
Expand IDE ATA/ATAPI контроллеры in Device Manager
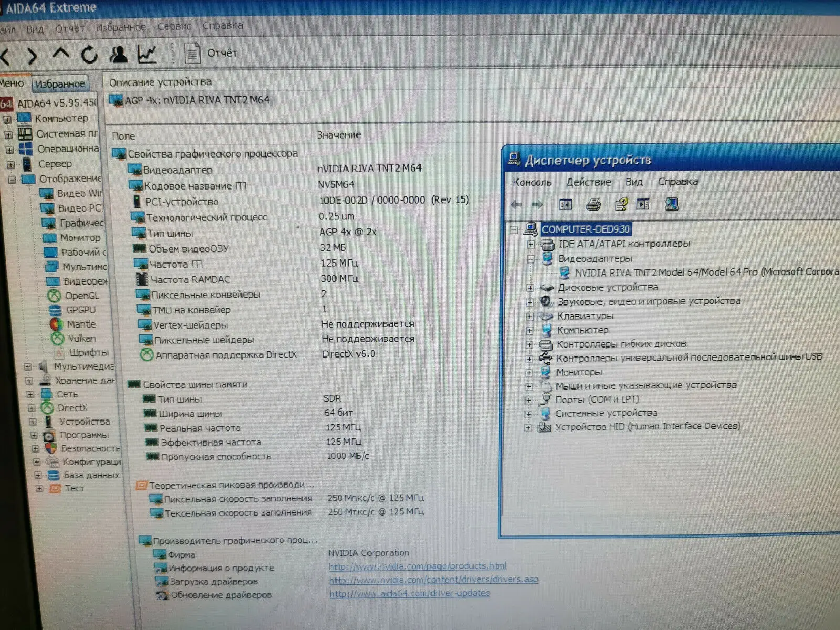(530, 245)
